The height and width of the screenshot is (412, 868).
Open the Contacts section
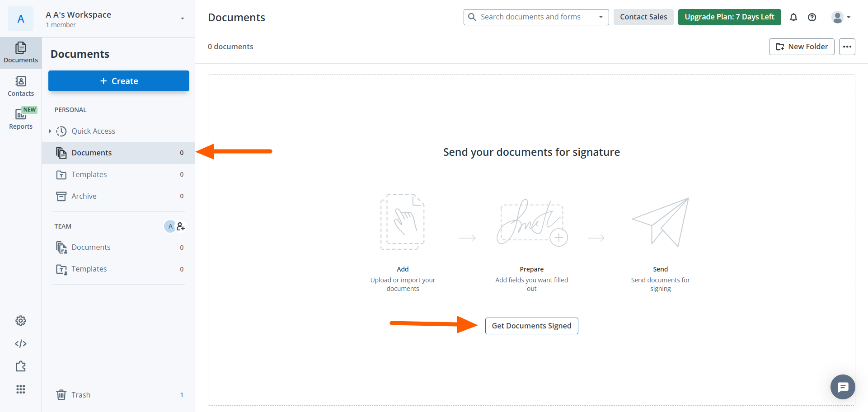click(x=21, y=86)
